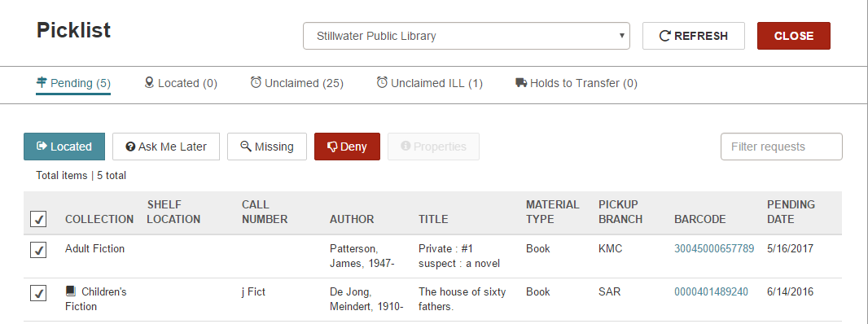868x324 pixels.
Task: Click the library dropdown arrow
Action: coord(621,36)
